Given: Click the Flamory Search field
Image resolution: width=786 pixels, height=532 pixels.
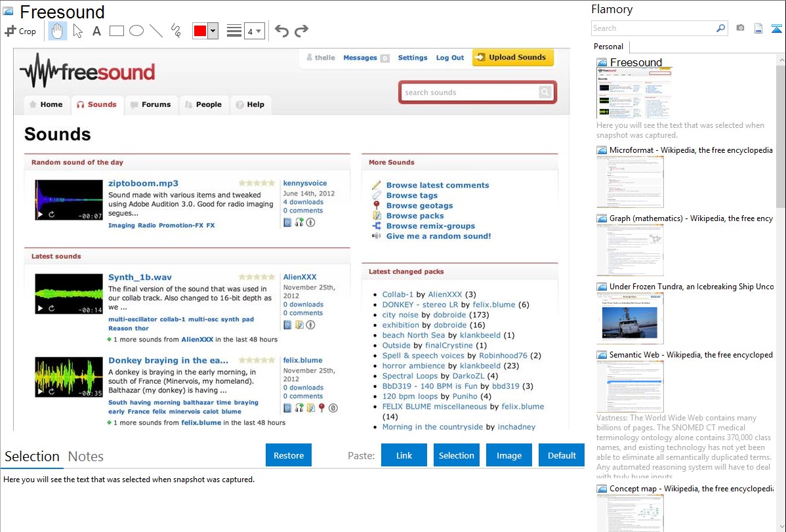Looking at the screenshot, I should [653, 28].
